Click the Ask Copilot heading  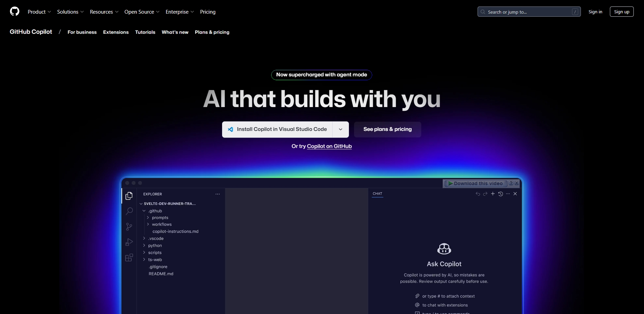[444, 264]
